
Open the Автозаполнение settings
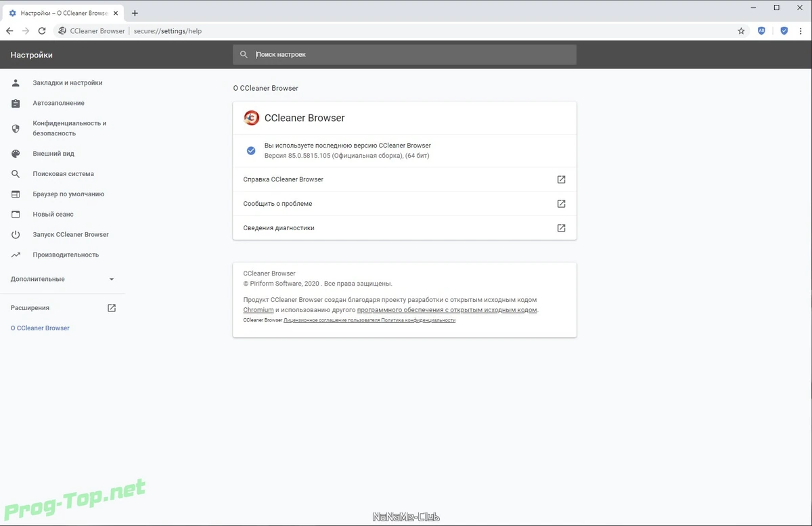(59, 103)
